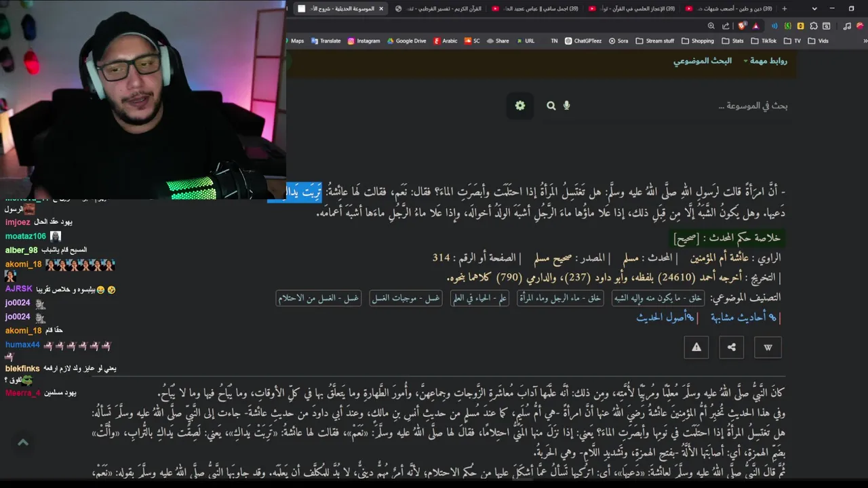Click the settings gear icon beside search
The width and height of the screenshot is (868, 488).
click(x=520, y=106)
